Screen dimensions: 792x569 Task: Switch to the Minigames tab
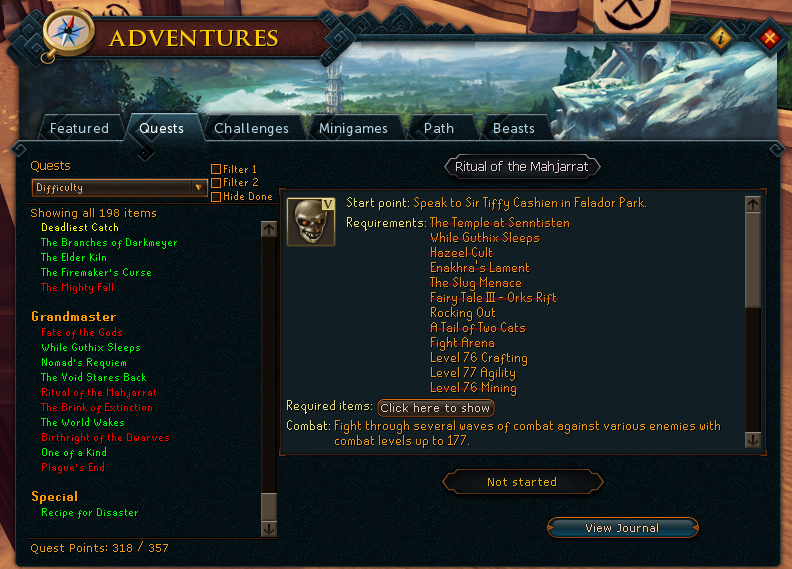point(353,128)
